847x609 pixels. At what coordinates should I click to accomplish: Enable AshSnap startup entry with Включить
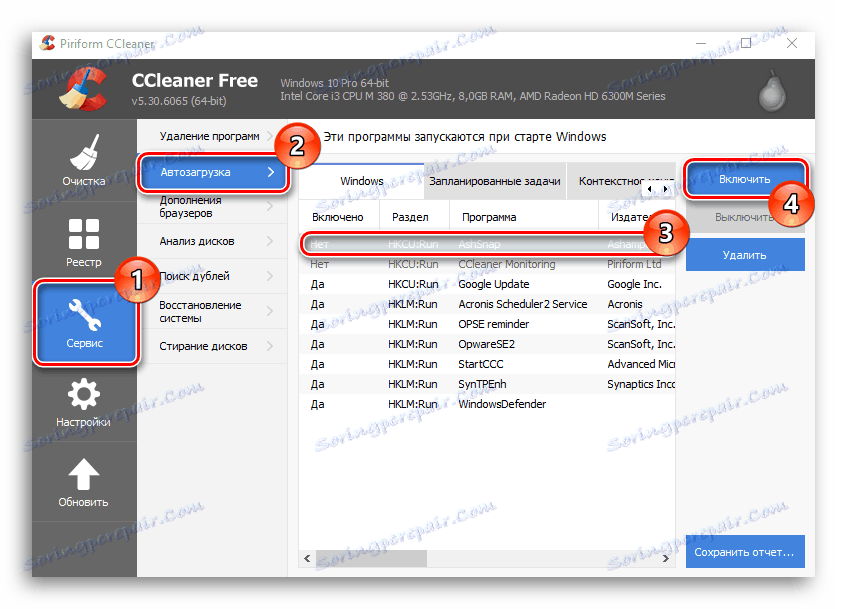click(x=745, y=178)
